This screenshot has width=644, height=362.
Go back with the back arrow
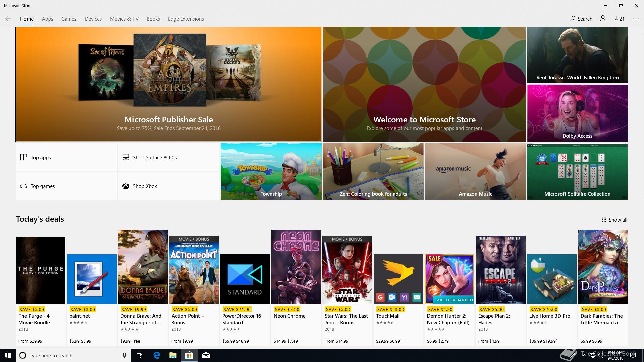pos(8,19)
